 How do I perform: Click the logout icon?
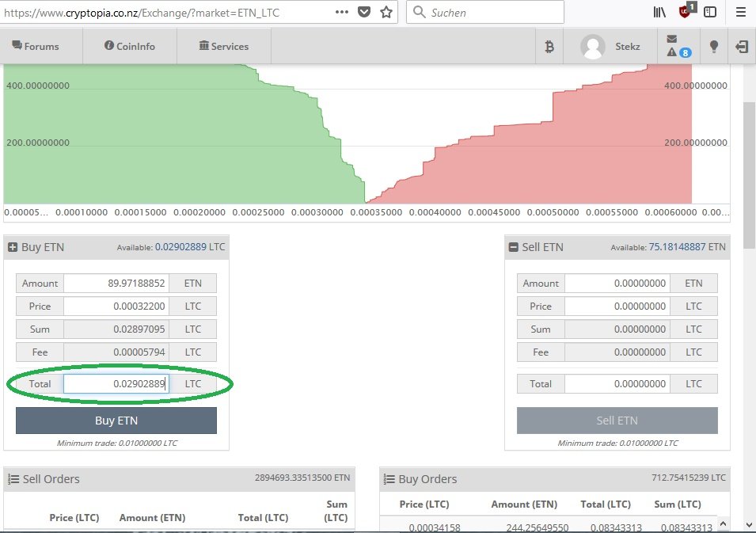(742, 46)
